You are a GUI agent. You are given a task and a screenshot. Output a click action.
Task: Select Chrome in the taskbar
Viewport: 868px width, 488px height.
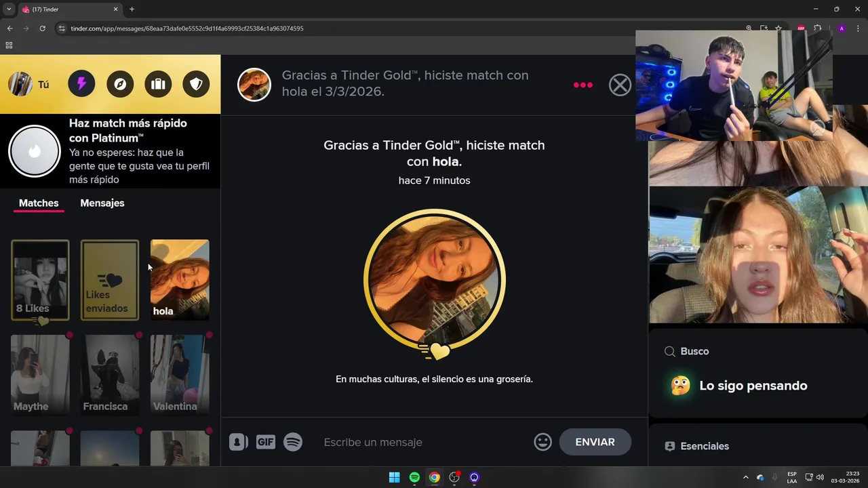[x=434, y=477]
